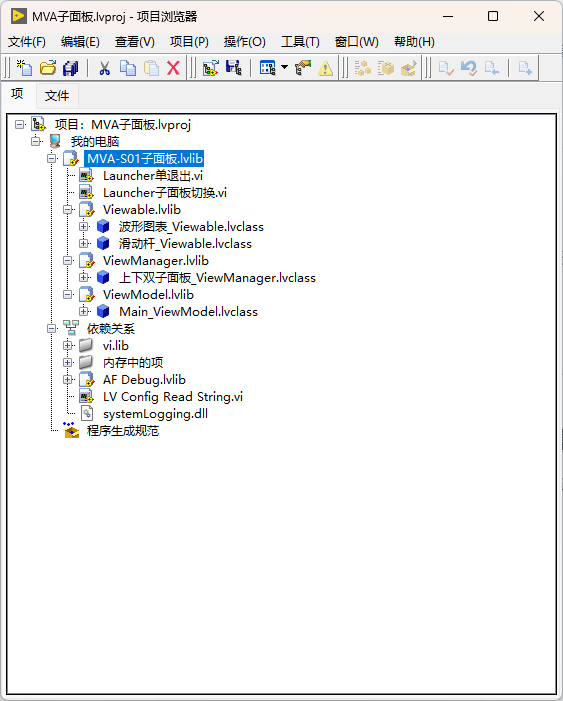The image size is (563, 701).
Task: Click the red X Delete icon
Action: click(x=174, y=68)
